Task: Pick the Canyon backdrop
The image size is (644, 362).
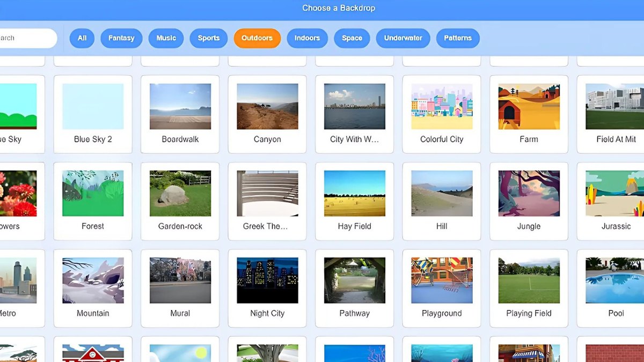Action: [267, 114]
